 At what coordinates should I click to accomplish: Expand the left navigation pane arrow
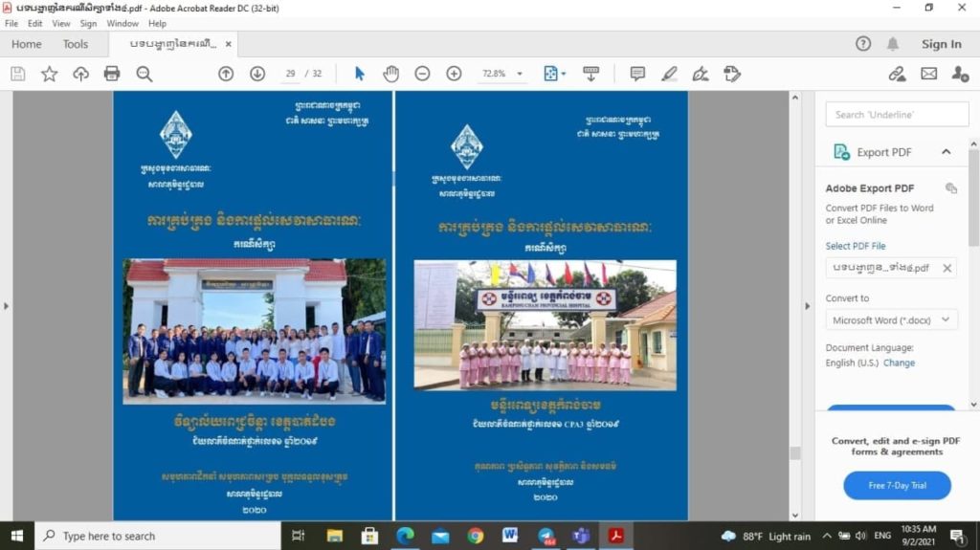click(7, 306)
